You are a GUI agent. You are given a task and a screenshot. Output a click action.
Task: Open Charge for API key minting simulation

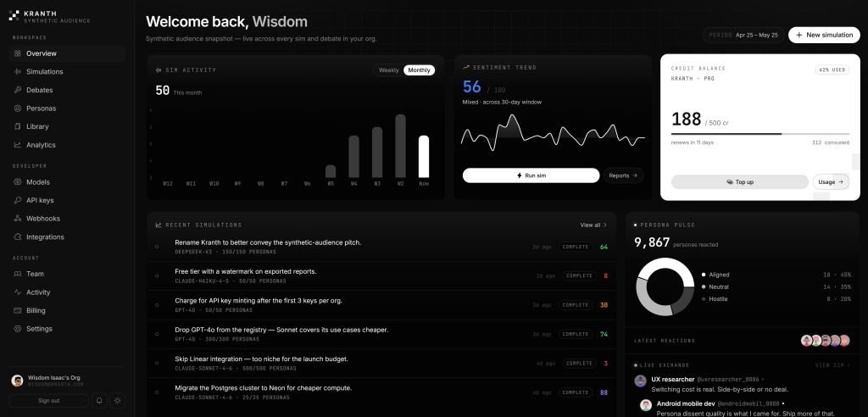pos(381,305)
